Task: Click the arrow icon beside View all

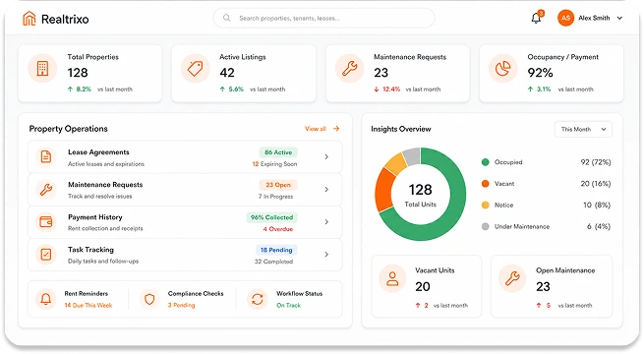Action: tap(336, 129)
